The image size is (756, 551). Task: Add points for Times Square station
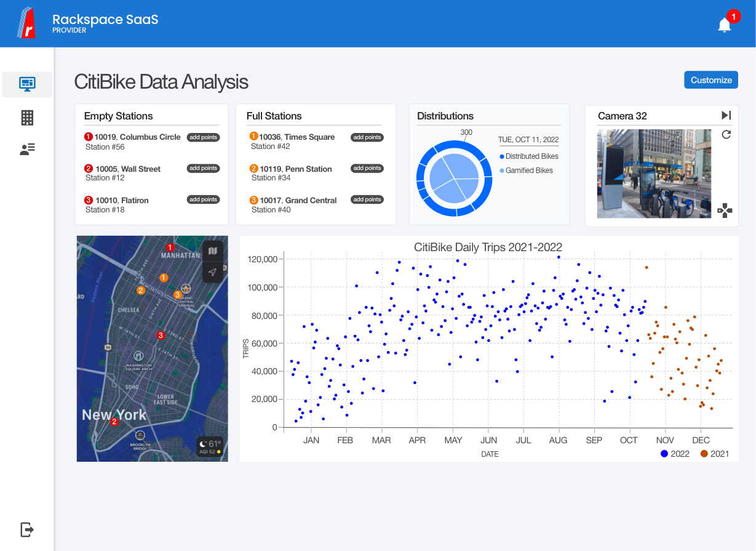[367, 137]
